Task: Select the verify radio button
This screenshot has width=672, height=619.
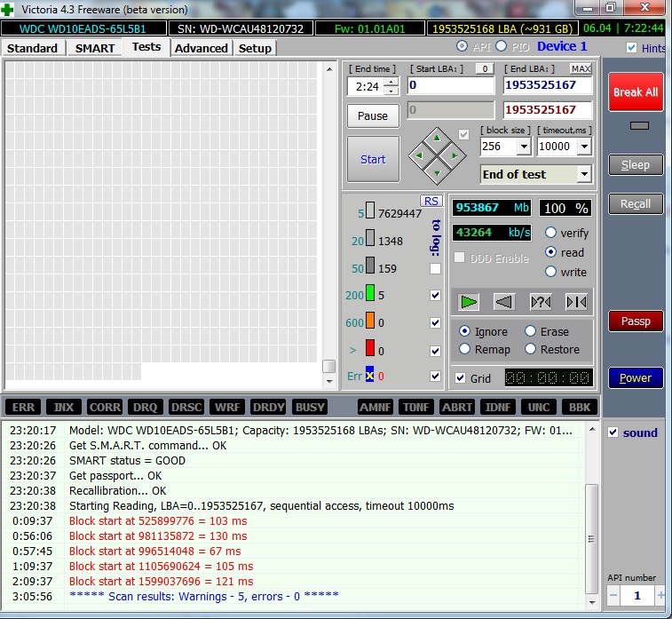Action: (x=551, y=233)
